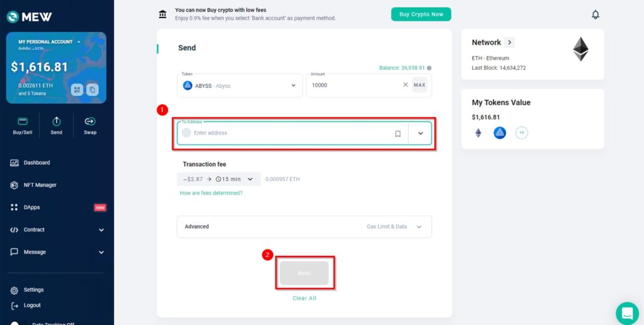Click MAX amount button
Image resolution: width=644 pixels, height=325 pixels.
pos(419,85)
